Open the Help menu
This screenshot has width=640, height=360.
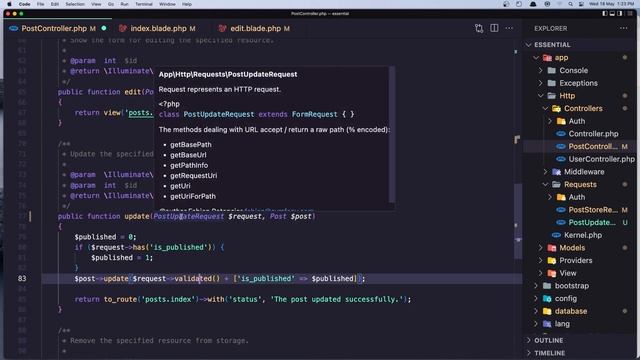click(187, 4)
